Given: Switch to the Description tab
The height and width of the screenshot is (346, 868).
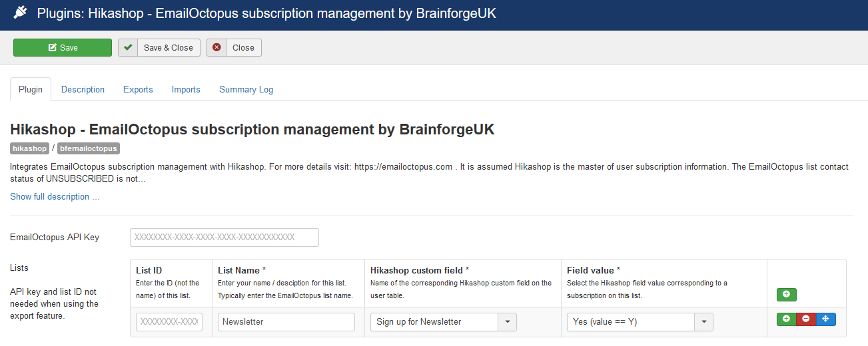Looking at the screenshot, I should click(83, 89).
